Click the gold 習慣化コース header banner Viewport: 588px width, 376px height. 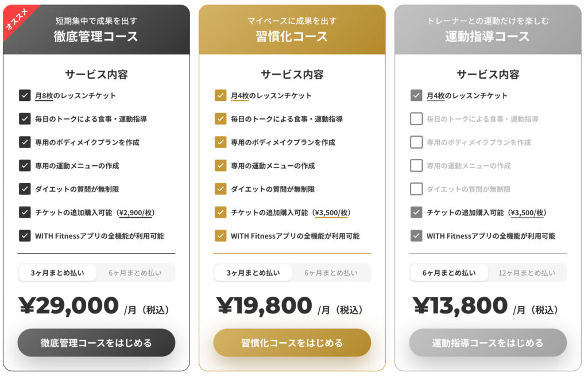pyautogui.click(x=292, y=30)
